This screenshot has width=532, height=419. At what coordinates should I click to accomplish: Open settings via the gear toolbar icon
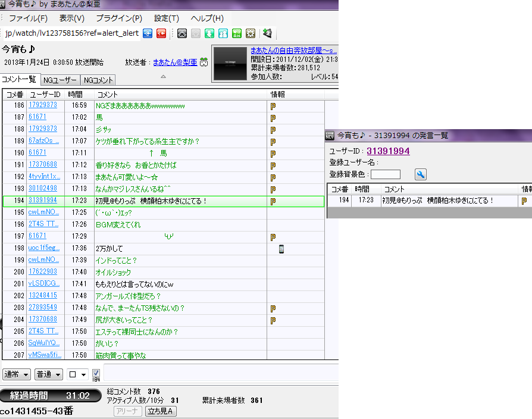point(251,33)
